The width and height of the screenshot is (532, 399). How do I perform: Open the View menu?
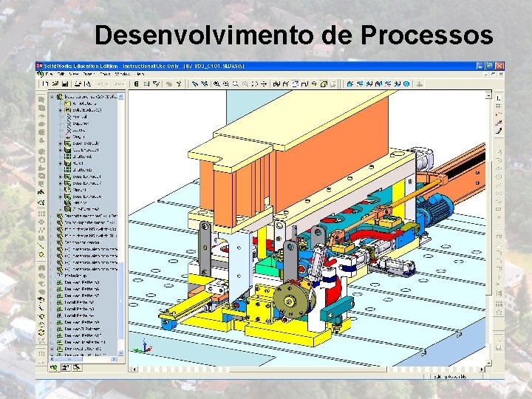74,74
